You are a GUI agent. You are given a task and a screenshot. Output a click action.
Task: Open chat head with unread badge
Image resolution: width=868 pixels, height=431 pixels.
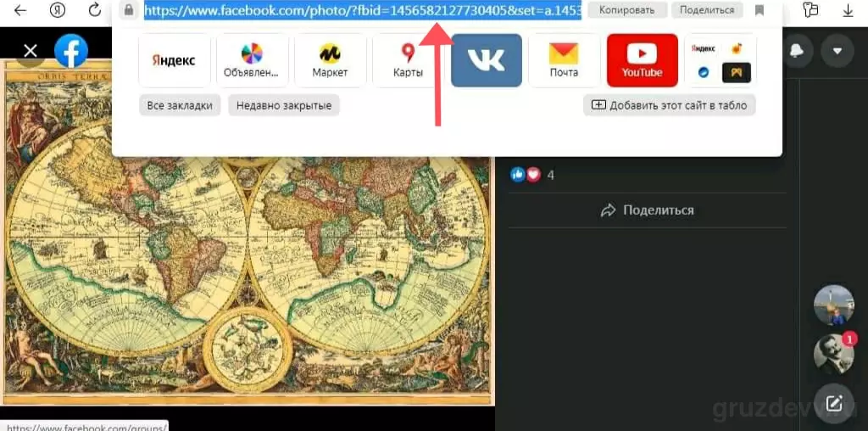pyautogui.click(x=834, y=355)
